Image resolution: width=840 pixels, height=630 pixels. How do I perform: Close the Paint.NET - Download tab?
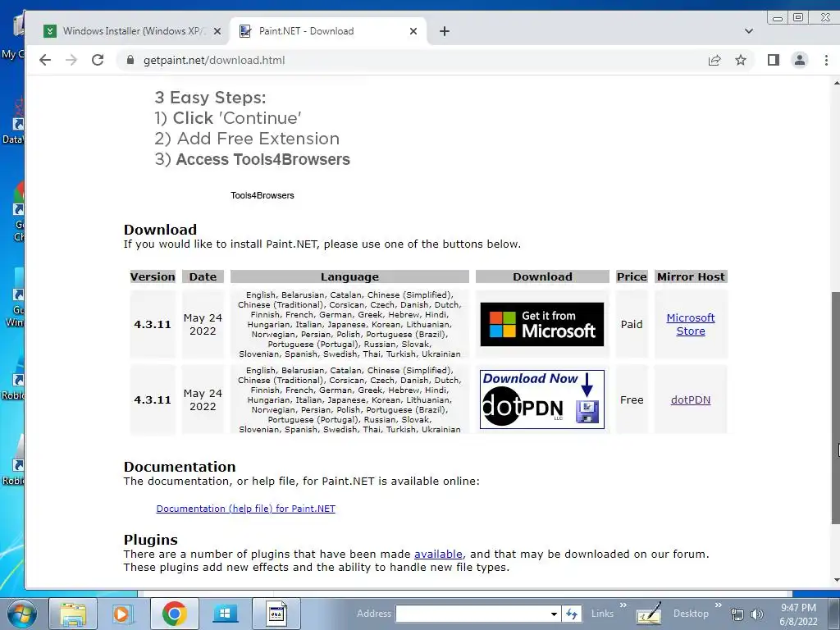coord(413,31)
